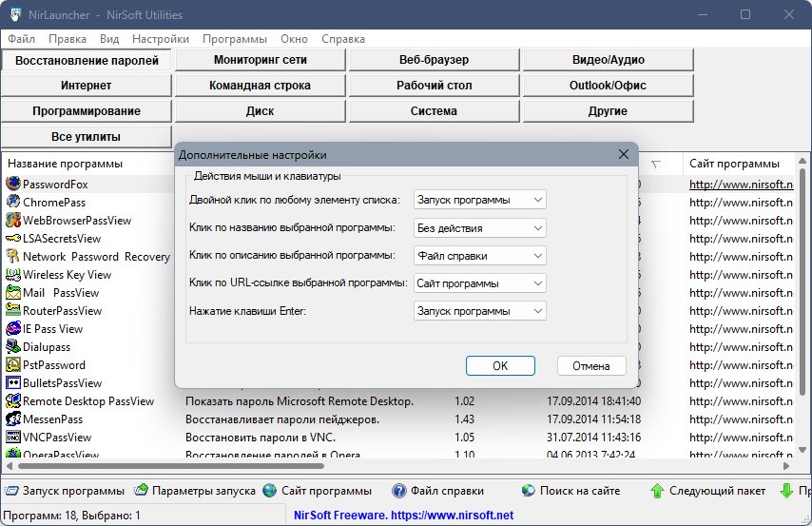Click the Запуск программы toolbar icon
Viewport: 812px width, 526px height.
(x=11, y=491)
